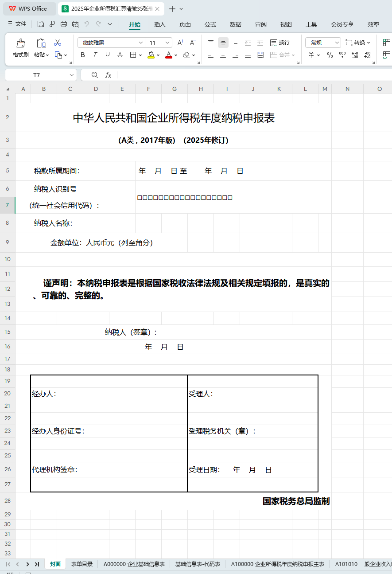Expand the quick access toolbar customize arrow
Screen dimensions: 392x574
point(110,24)
